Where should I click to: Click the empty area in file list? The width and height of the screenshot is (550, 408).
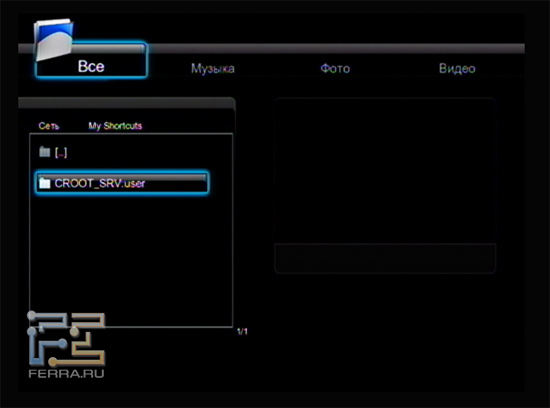coord(131,260)
